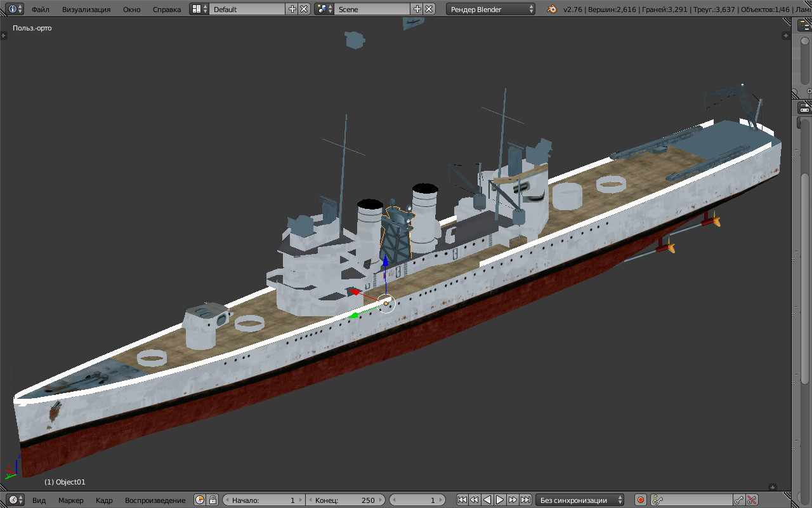Play the animation in reverse
The image size is (812, 508).
tap(487, 500)
